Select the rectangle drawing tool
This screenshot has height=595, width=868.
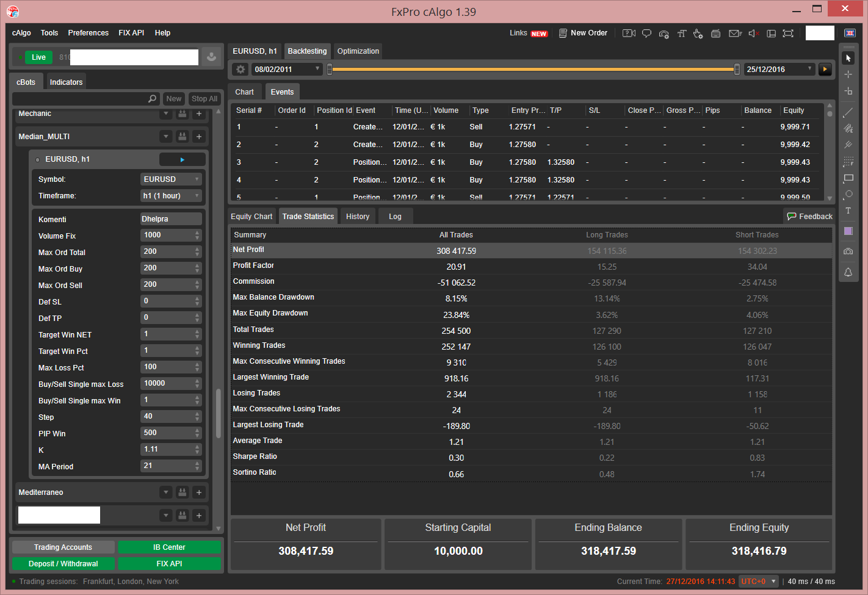pos(848,178)
